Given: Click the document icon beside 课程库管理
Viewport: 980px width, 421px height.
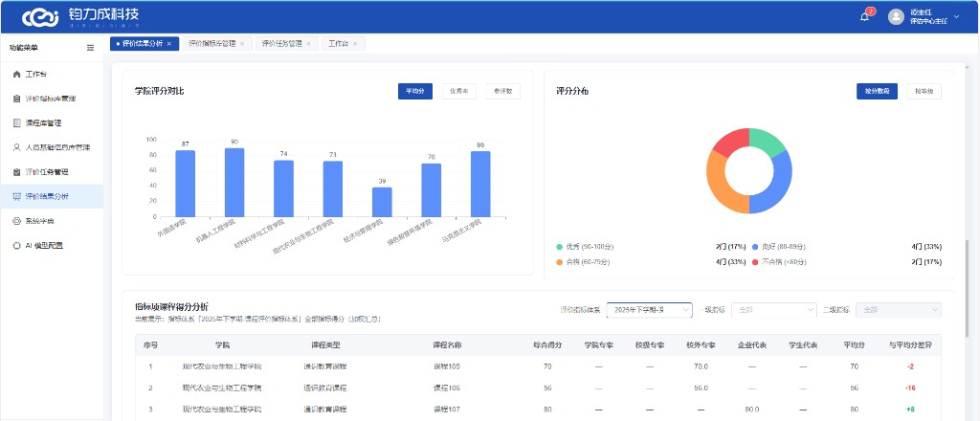Looking at the screenshot, I should tap(17, 123).
